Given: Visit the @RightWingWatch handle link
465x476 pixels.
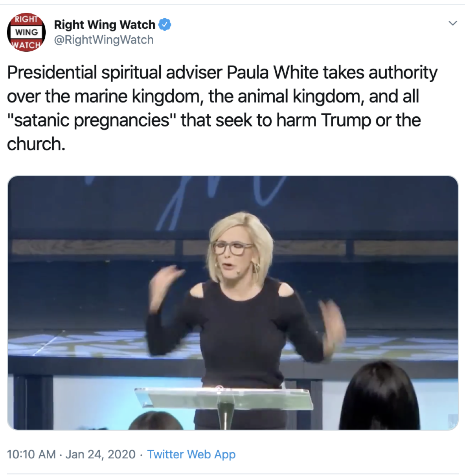Looking at the screenshot, I should coord(104,40).
